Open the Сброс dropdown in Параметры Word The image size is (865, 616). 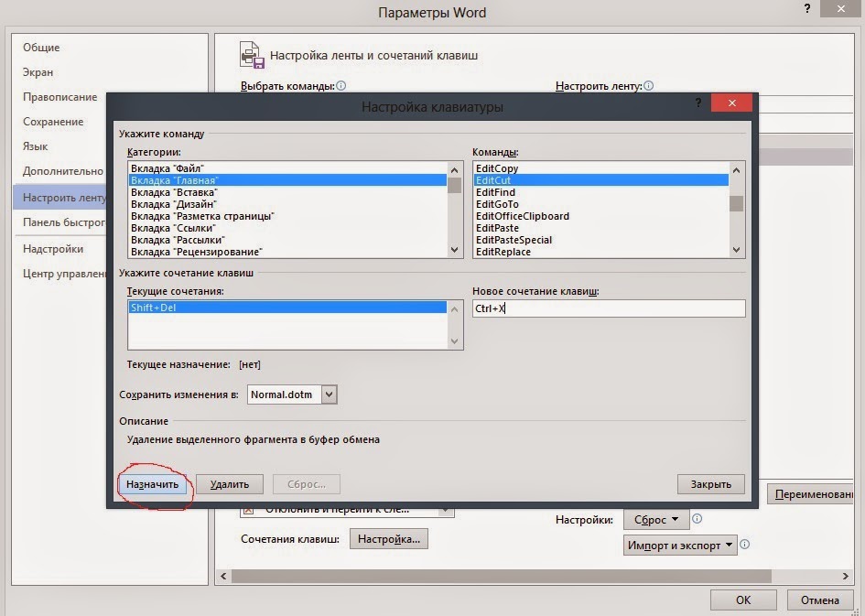point(656,520)
